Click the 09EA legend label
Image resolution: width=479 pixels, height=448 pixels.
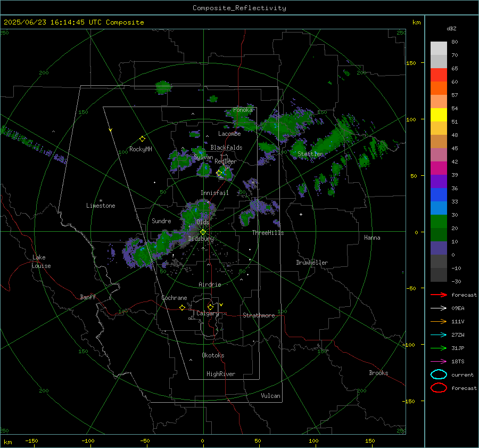[458, 308]
